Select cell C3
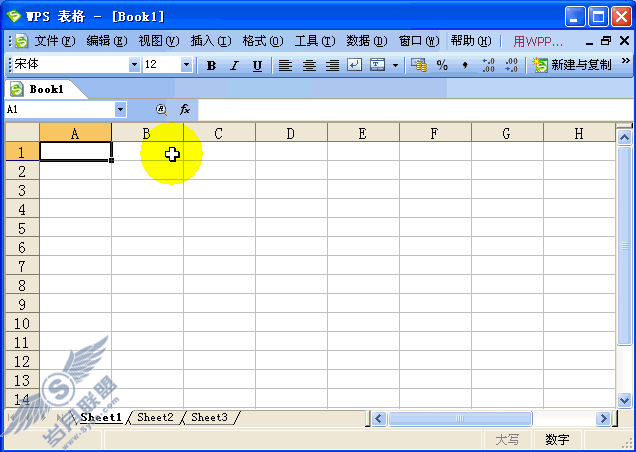 (219, 190)
